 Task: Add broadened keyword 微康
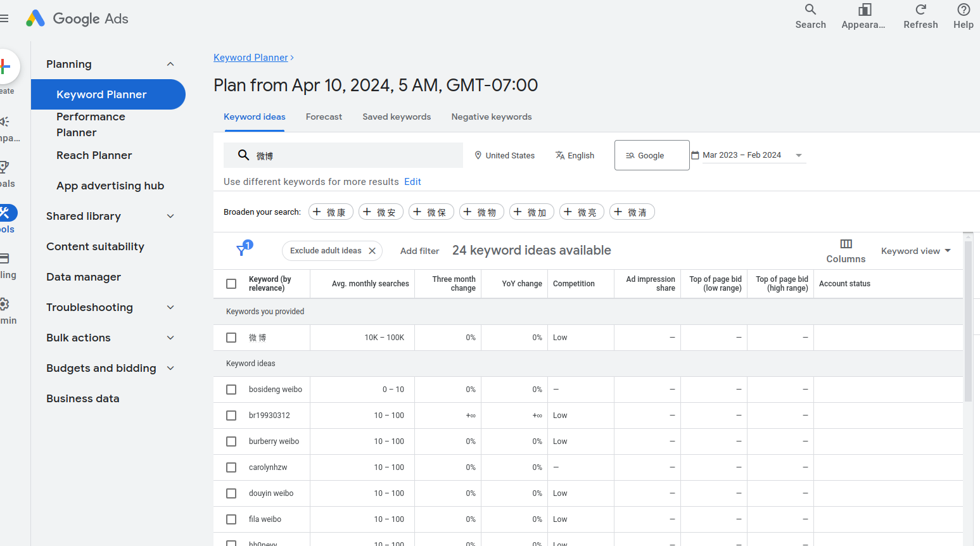tap(331, 212)
